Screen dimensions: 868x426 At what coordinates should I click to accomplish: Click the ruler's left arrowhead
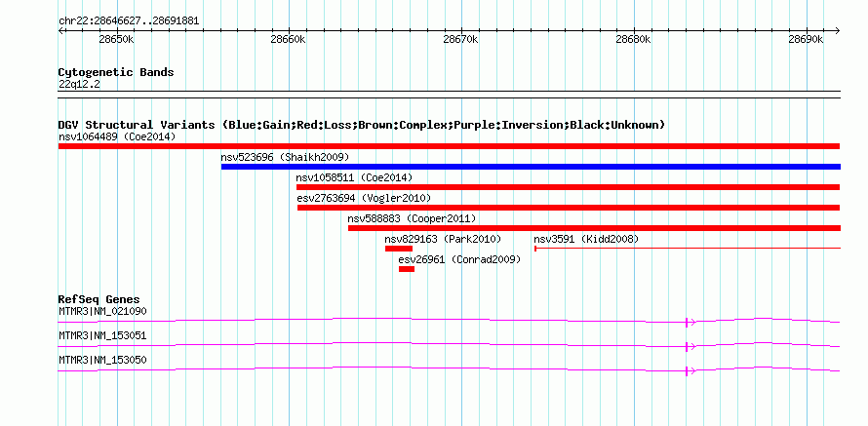(60, 30)
